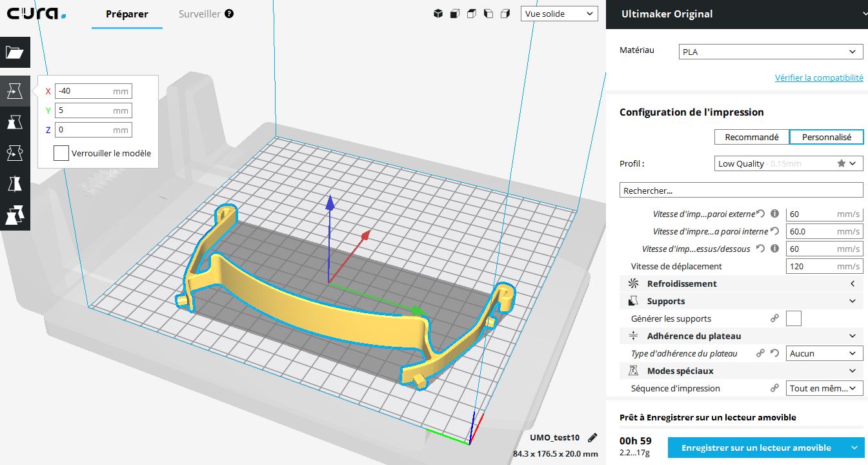The width and height of the screenshot is (868, 465).
Task: Click the pencil icon to rename UMO_test10
Action: pos(592,437)
